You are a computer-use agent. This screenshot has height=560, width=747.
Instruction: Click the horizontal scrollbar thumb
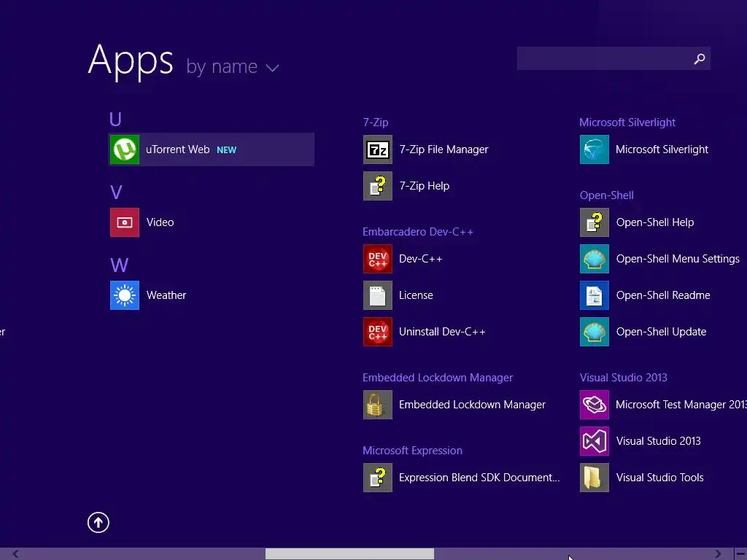349,554
